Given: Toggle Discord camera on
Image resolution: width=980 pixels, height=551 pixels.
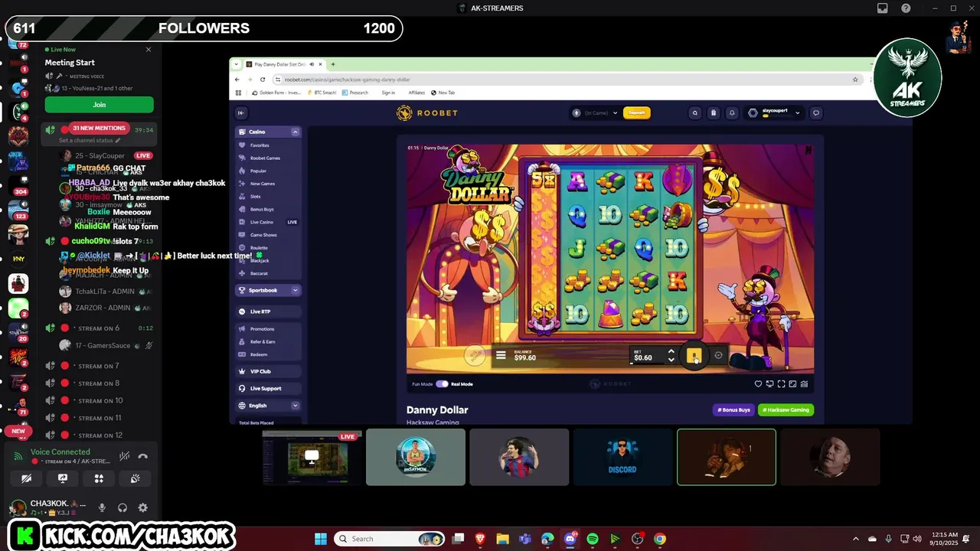Looking at the screenshot, I should pos(27,478).
